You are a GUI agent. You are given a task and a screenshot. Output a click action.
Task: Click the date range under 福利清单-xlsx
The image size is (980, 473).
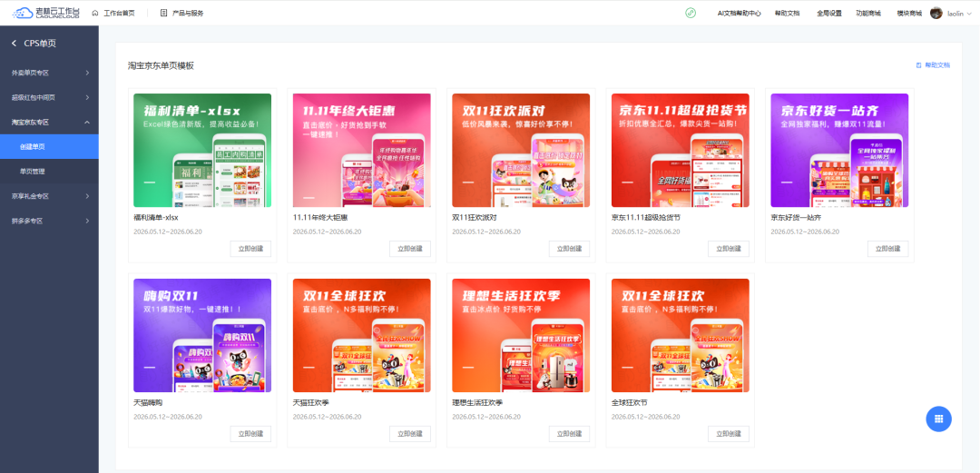click(168, 232)
